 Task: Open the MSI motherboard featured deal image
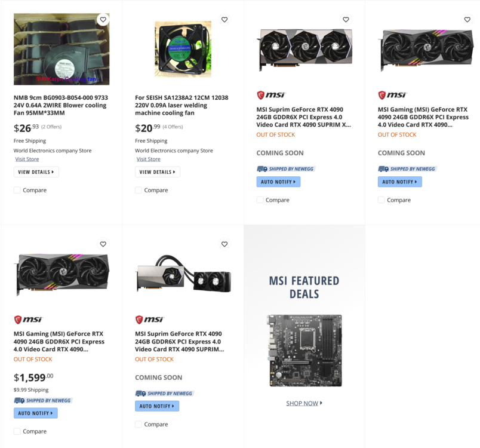click(x=304, y=351)
